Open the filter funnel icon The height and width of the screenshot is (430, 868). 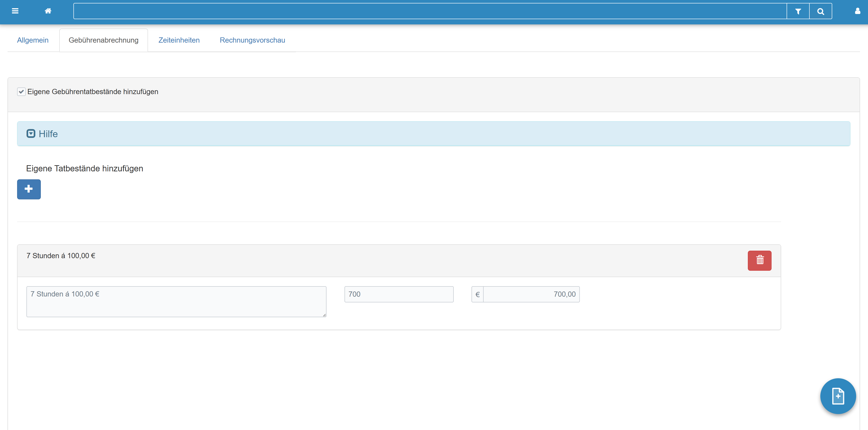[x=798, y=11]
